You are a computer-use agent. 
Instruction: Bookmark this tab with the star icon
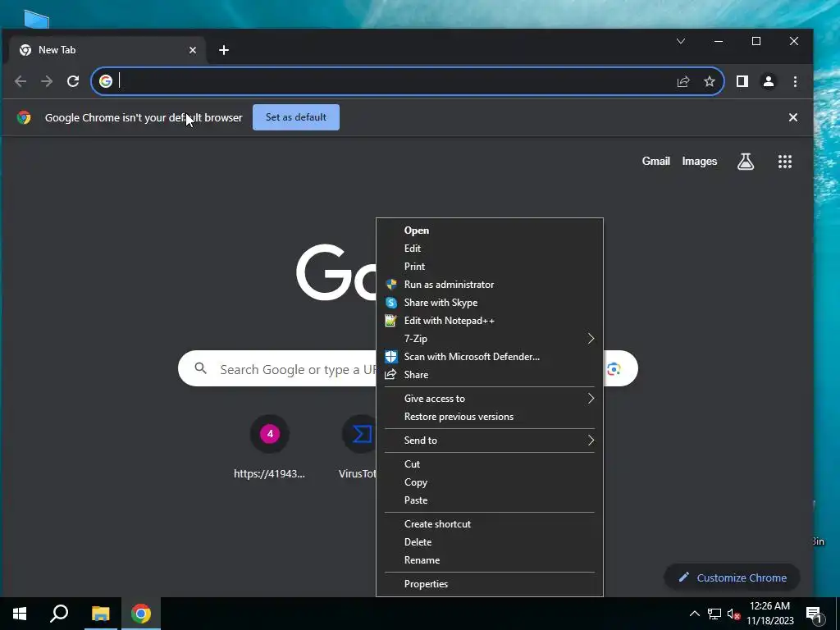(x=710, y=81)
